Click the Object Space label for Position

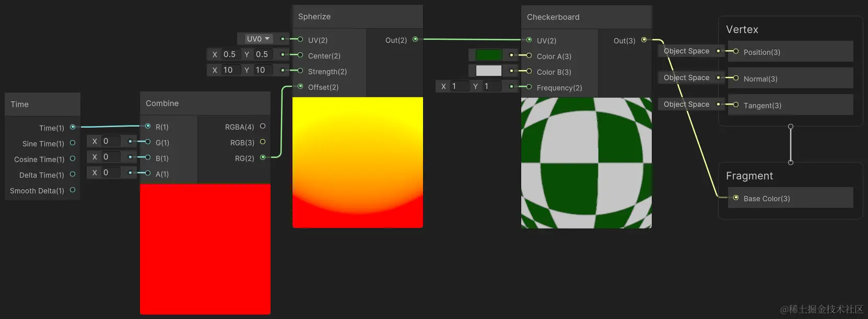[x=686, y=51]
